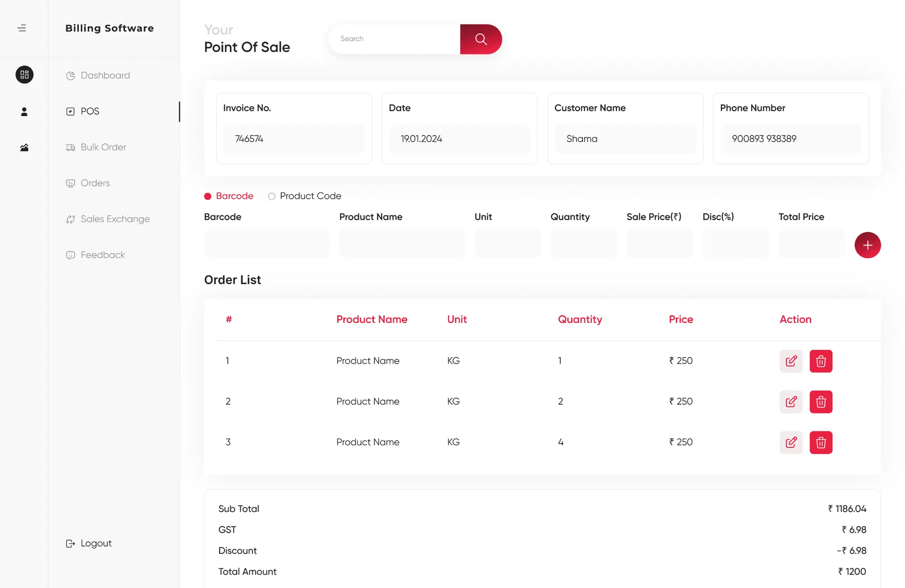
Task: Add item with the red plus button
Action: click(x=867, y=245)
